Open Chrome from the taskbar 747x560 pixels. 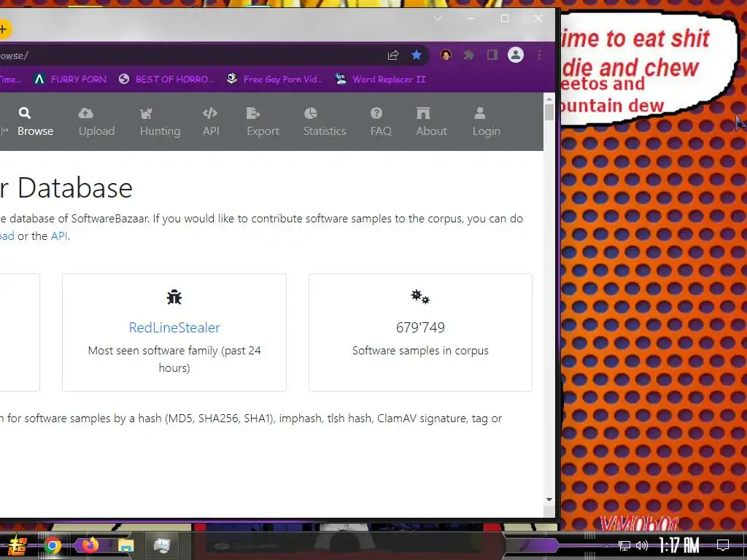[x=53, y=545]
